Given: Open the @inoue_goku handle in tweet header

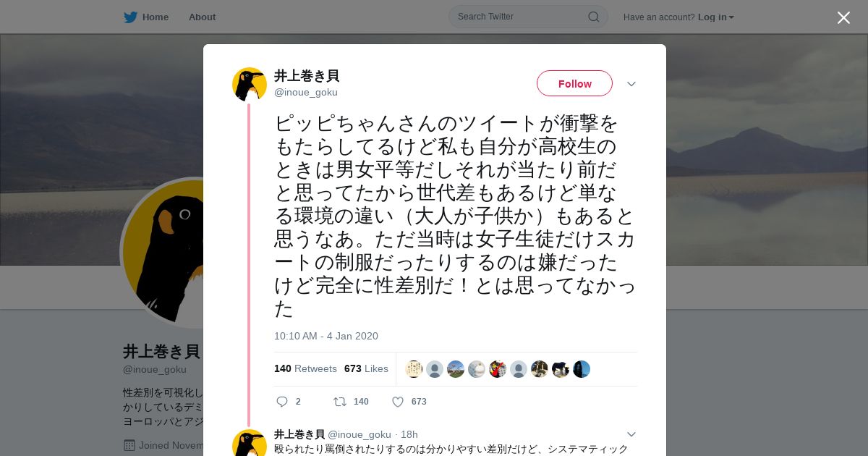Looking at the screenshot, I should tap(306, 92).
